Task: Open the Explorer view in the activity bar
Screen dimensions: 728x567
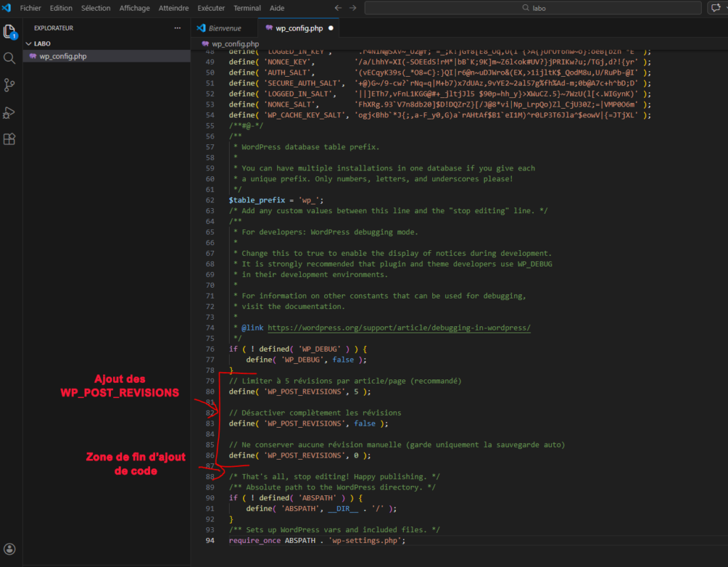Action: (10, 31)
